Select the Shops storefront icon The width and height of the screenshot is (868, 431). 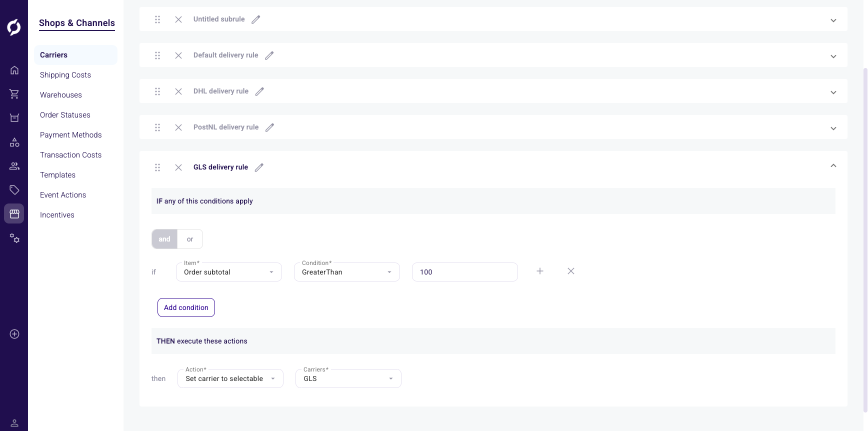pyautogui.click(x=14, y=213)
